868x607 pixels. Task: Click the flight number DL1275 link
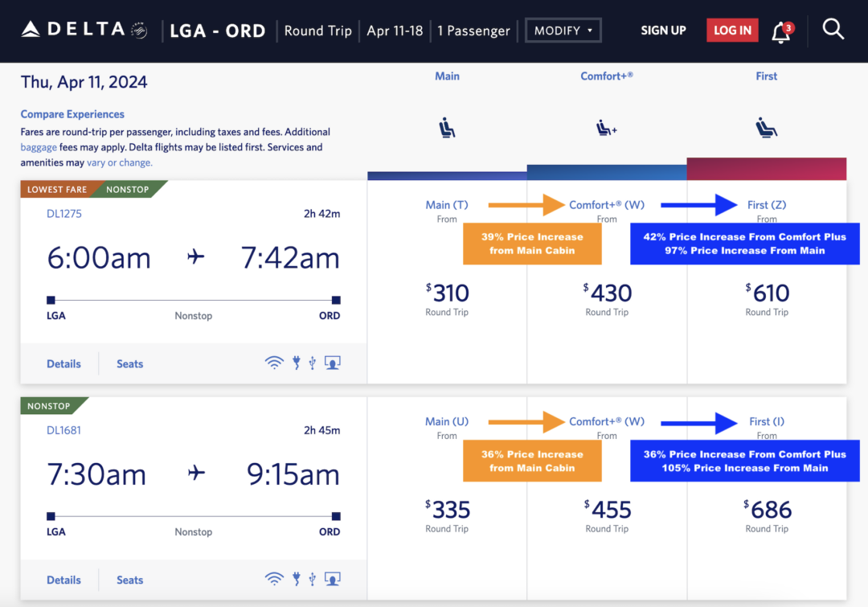63,213
